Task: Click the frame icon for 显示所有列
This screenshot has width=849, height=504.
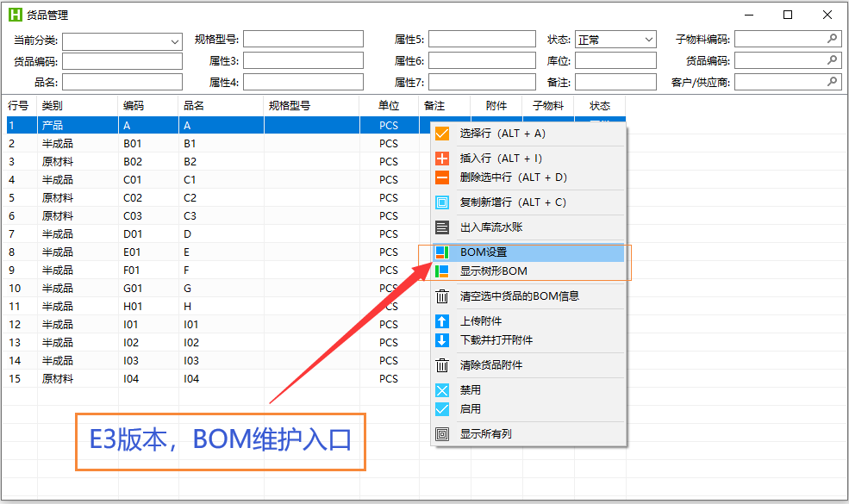Action: (442, 434)
